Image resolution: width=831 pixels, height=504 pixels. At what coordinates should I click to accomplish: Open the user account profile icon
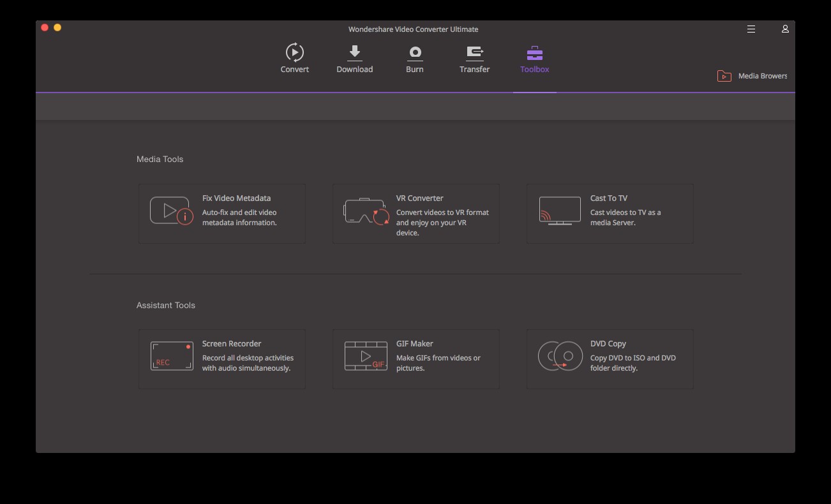[x=785, y=29]
